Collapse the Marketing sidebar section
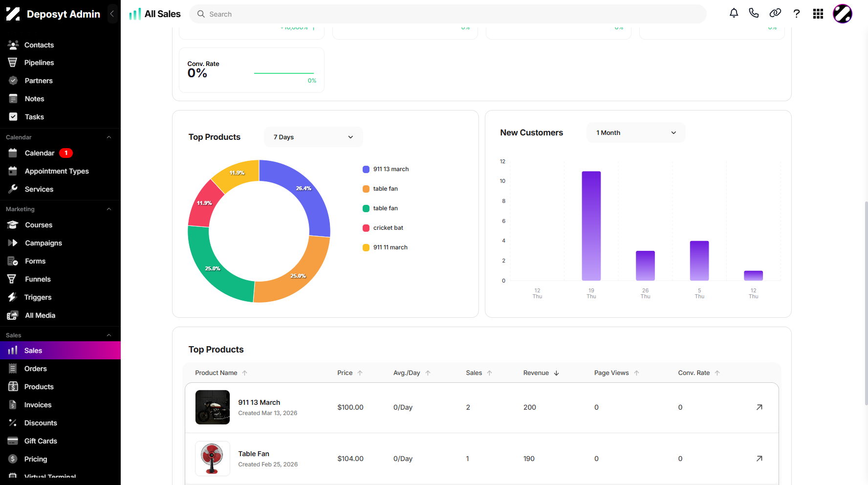Image resolution: width=868 pixels, height=485 pixels. (x=109, y=209)
